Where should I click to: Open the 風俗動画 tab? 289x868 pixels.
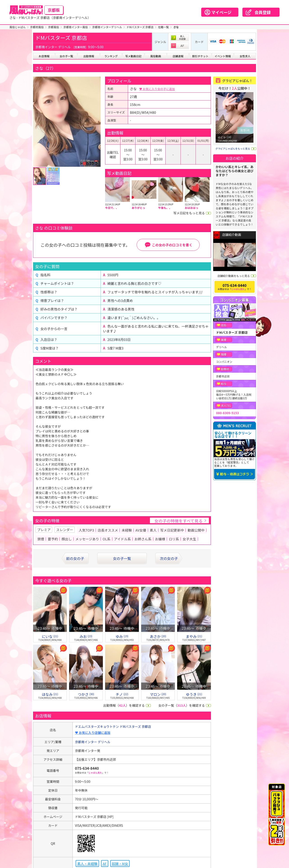(x=156, y=56)
